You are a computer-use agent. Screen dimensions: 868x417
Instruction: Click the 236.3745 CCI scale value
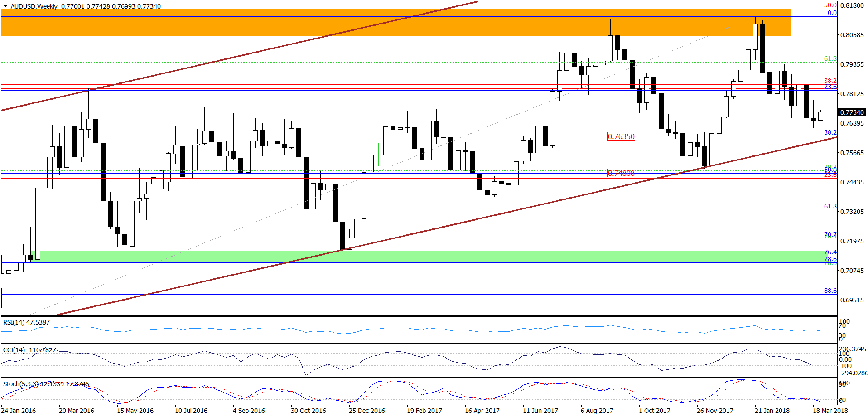(853, 349)
